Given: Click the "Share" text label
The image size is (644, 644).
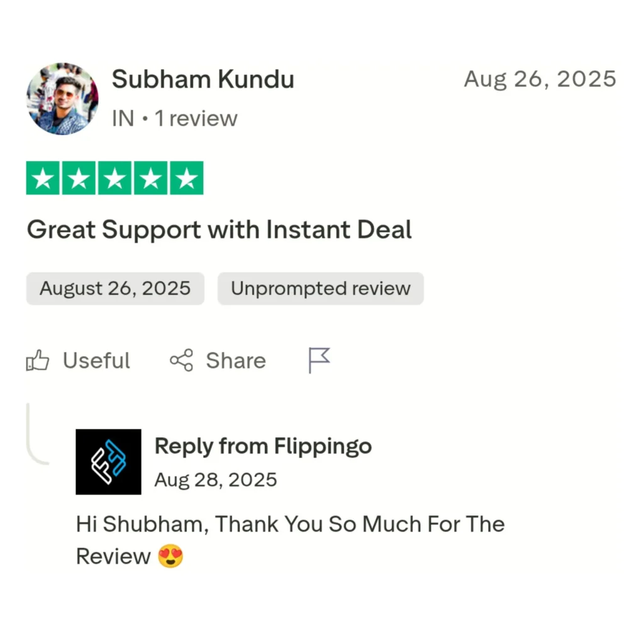Looking at the screenshot, I should [x=236, y=361].
